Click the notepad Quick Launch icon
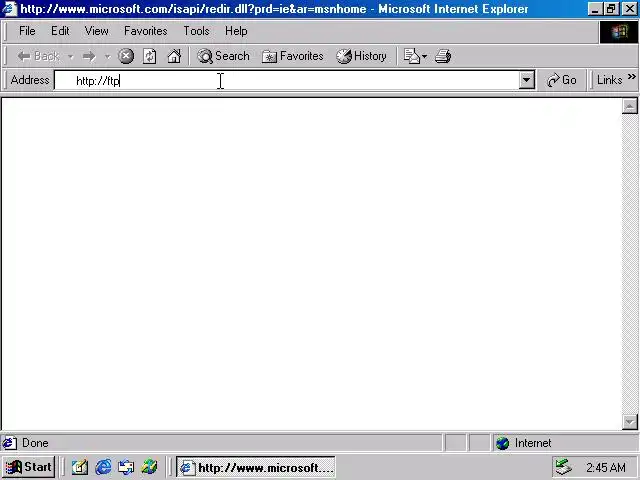This screenshot has height=480, width=640. (80, 467)
